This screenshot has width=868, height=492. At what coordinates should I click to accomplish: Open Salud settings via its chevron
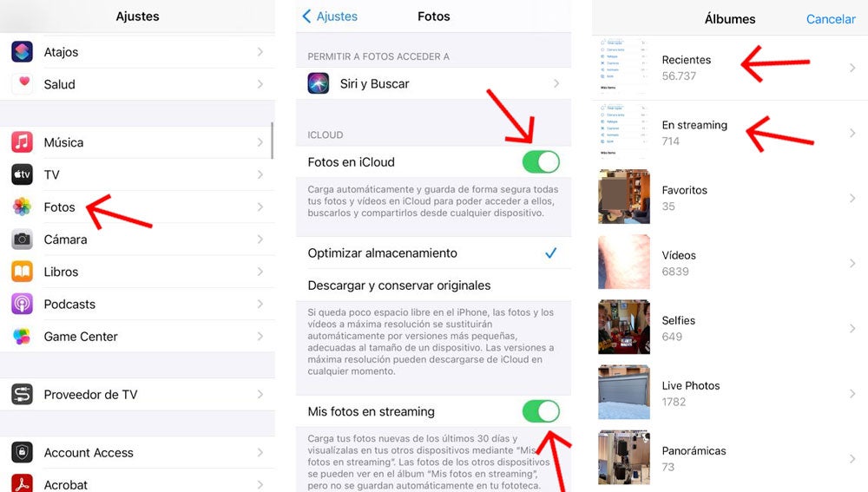[260, 84]
